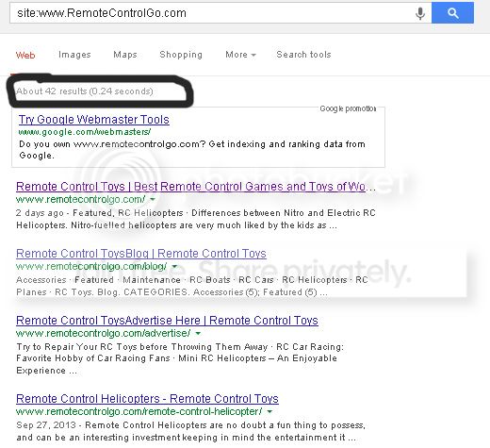Open the Images tab
This screenshot has width=490, height=448.
pyautogui.click(x=74, y=55)
